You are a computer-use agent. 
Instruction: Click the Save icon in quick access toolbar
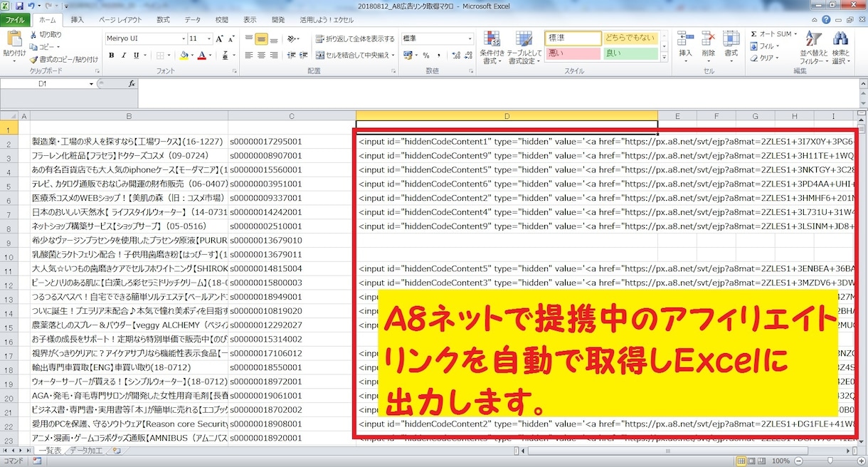(x=19, y=6)
